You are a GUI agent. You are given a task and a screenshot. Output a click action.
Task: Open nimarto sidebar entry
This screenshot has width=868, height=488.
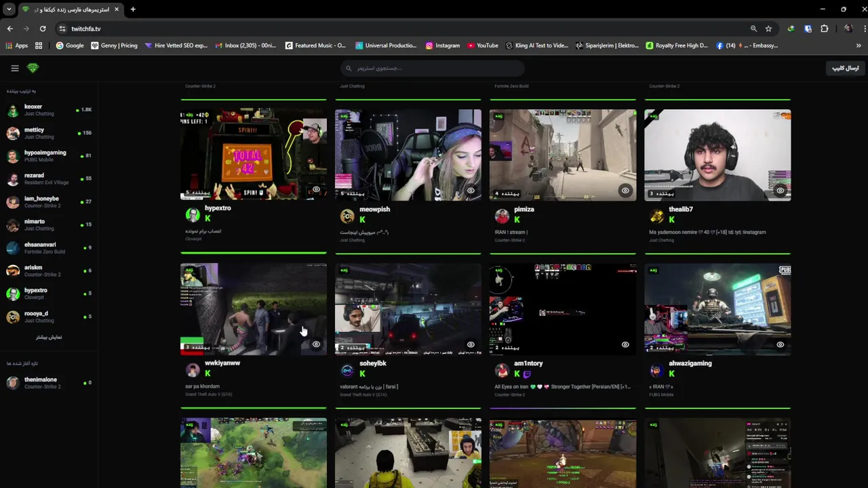[49, 225]
